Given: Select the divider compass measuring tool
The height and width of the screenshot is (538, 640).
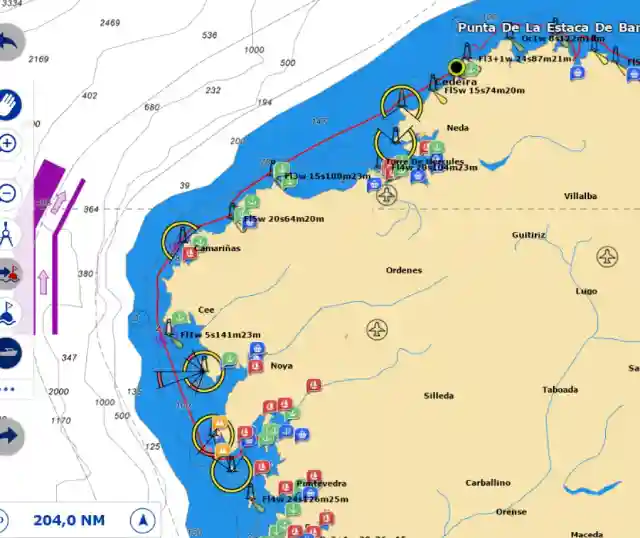Looking at the screenshot, I should tap(8, 234).
